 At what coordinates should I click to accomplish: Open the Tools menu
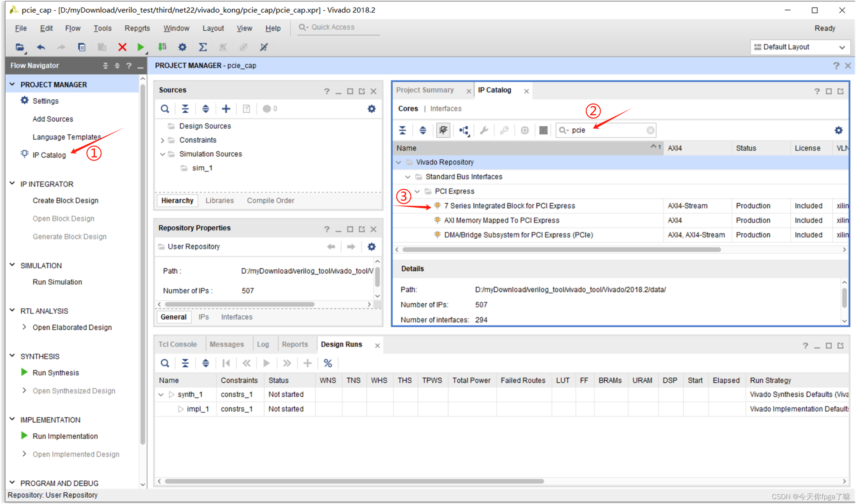pos(102,28)
